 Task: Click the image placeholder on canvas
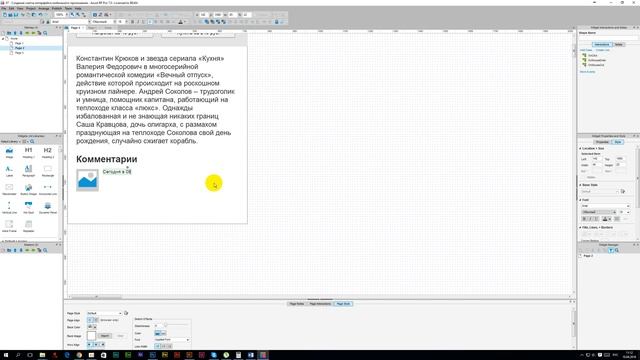coord(87,180)
